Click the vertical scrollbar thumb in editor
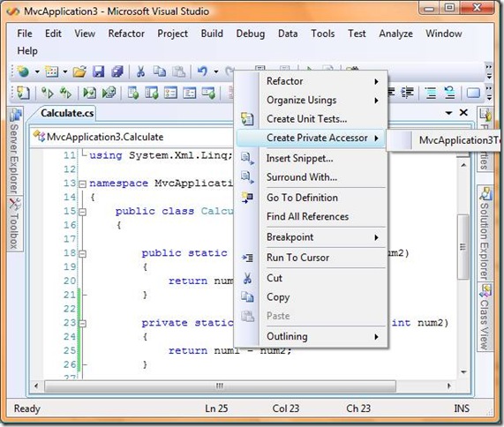This screenshot has width=504, height=427. 463,247
